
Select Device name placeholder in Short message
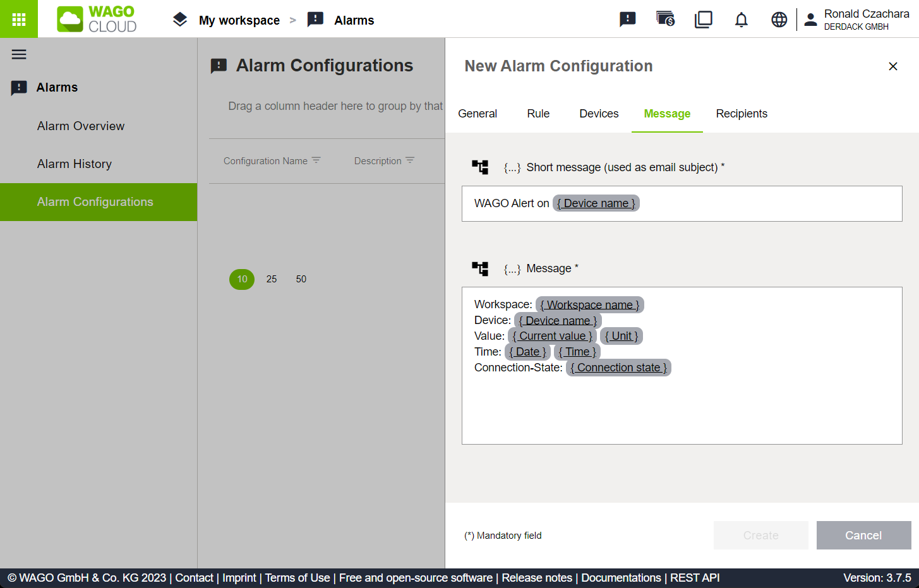click(x=596, y=203)
